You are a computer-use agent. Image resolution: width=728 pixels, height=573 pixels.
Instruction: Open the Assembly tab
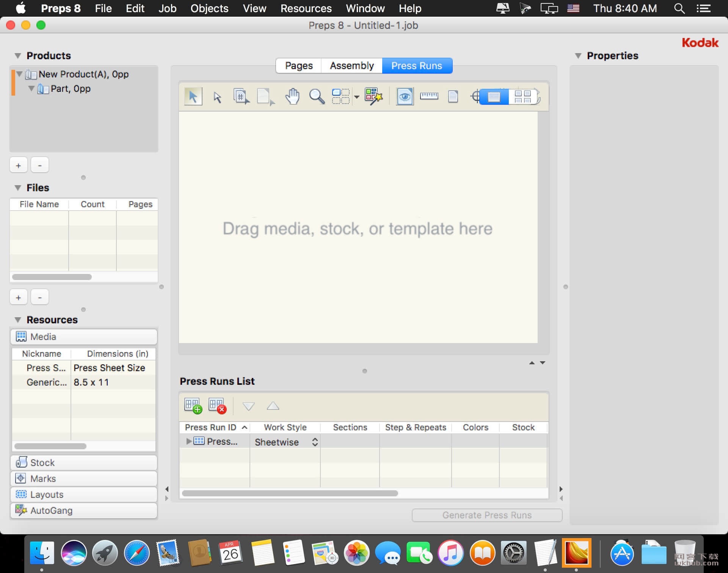pyautogui.click(x=352, y=66)
